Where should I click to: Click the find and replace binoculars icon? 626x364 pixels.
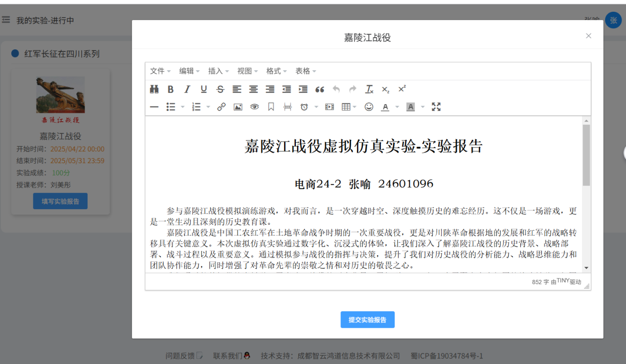coord(155,89)
